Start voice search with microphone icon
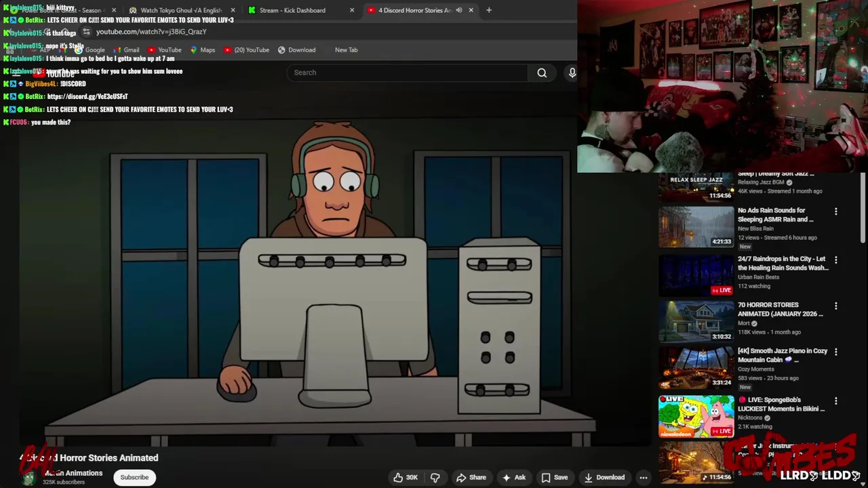This screenshot has width=868, height=488. pyautogui.click(x=572, y=73)
